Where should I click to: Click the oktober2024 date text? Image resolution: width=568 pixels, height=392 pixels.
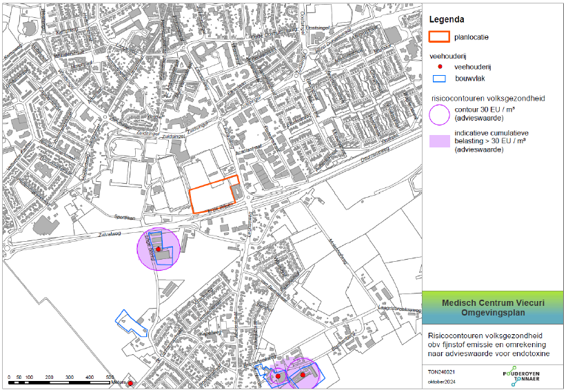442,381
